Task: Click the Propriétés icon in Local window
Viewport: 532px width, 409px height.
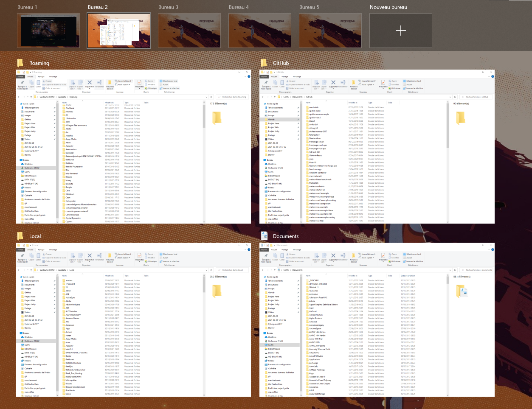Action: pos(139,255)
